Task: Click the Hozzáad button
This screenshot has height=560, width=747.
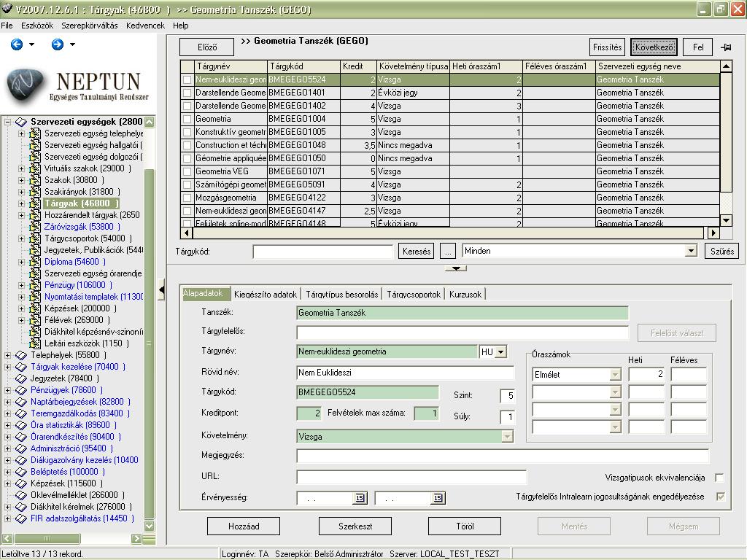Action: [244, 526]
